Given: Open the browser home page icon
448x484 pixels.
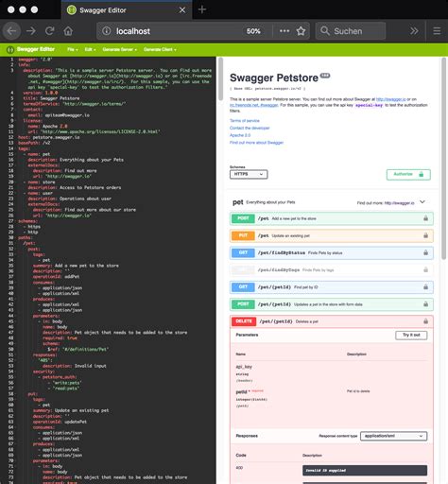Looking at the screenshot, I should click(68, 31).
